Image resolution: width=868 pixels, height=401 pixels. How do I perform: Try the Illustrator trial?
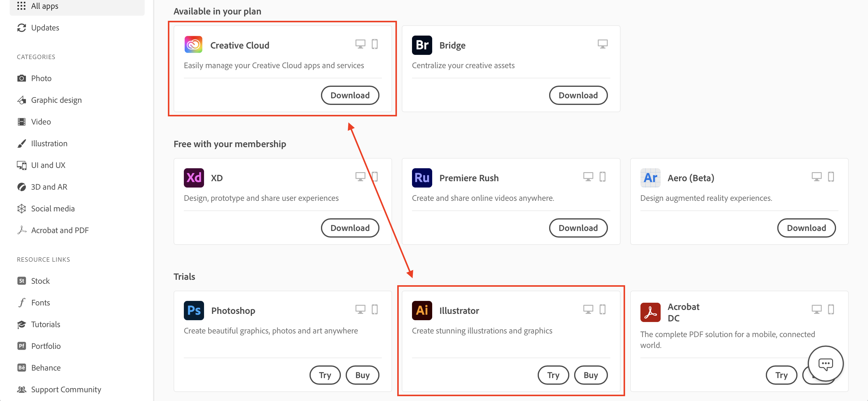click(553, 375)
